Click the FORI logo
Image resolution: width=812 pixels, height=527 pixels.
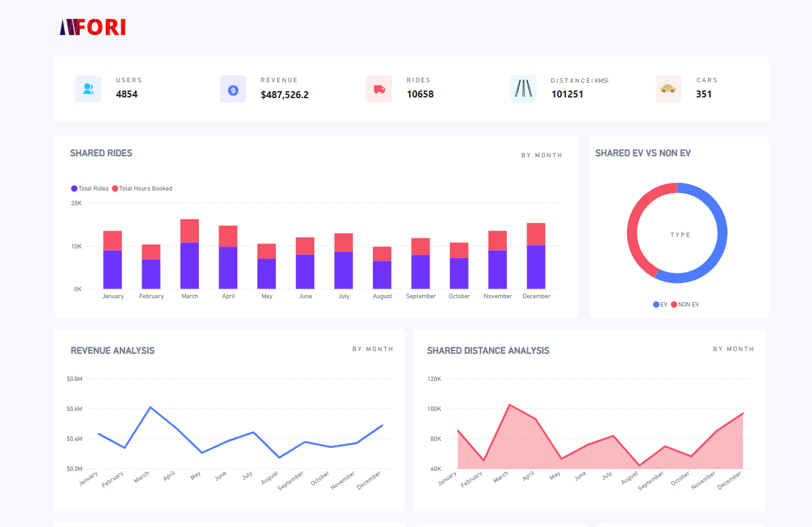(93, 27)
